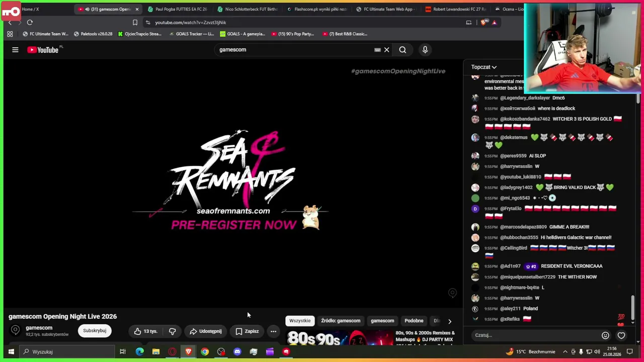The image size is (644, 362).
Task: Open the Best R&B Classic bookmark
Action: pyautogui.click(x=345, y=34)
